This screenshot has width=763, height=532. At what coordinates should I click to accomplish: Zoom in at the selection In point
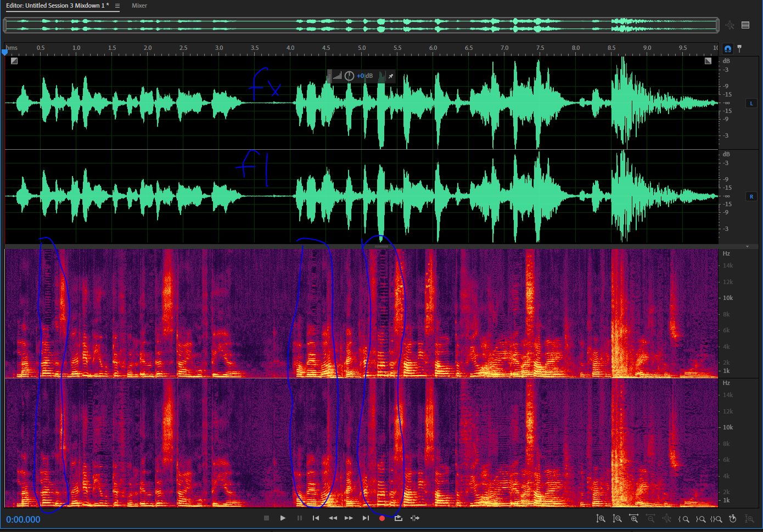683,519
